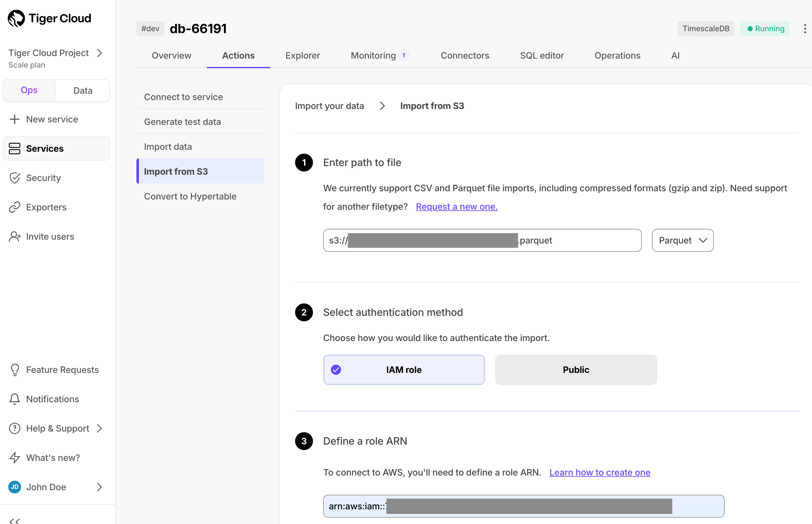Open Notifications via the bell icon
Image resolution: width=812 pixels, height=524 pixels.
coord(14,399)
